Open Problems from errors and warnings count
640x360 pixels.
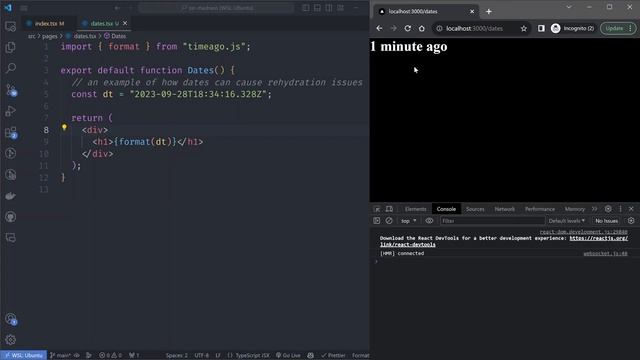click(110, 356)
